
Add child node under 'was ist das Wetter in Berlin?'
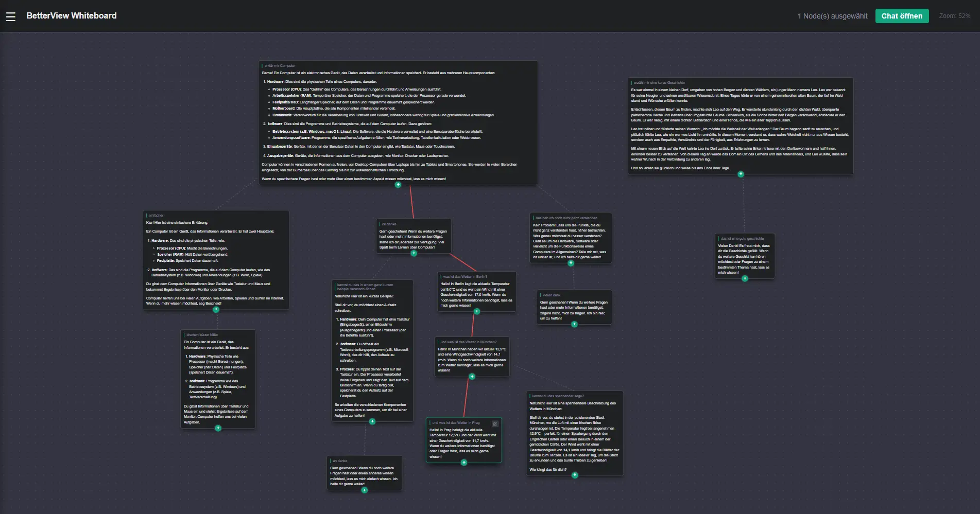476,311
